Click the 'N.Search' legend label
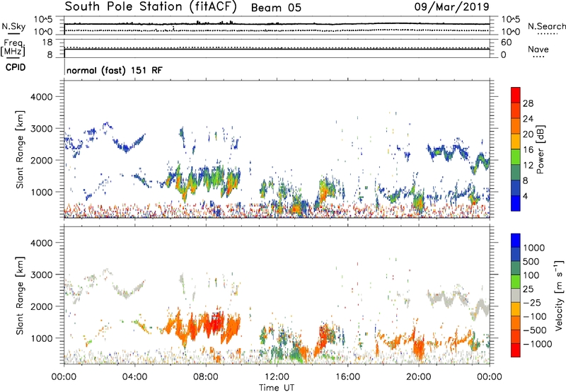Viewport: 566px width, 392px height. 546,26
